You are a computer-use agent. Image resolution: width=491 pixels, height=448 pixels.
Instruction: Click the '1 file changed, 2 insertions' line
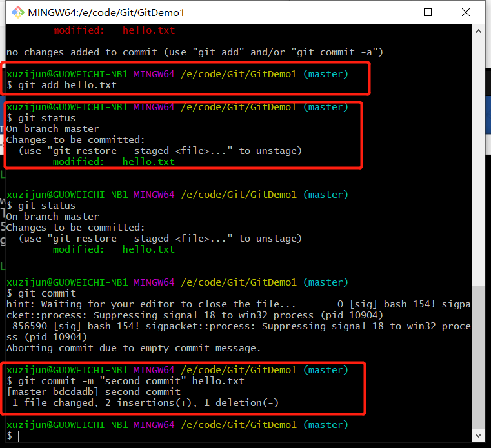coord(145,403)
